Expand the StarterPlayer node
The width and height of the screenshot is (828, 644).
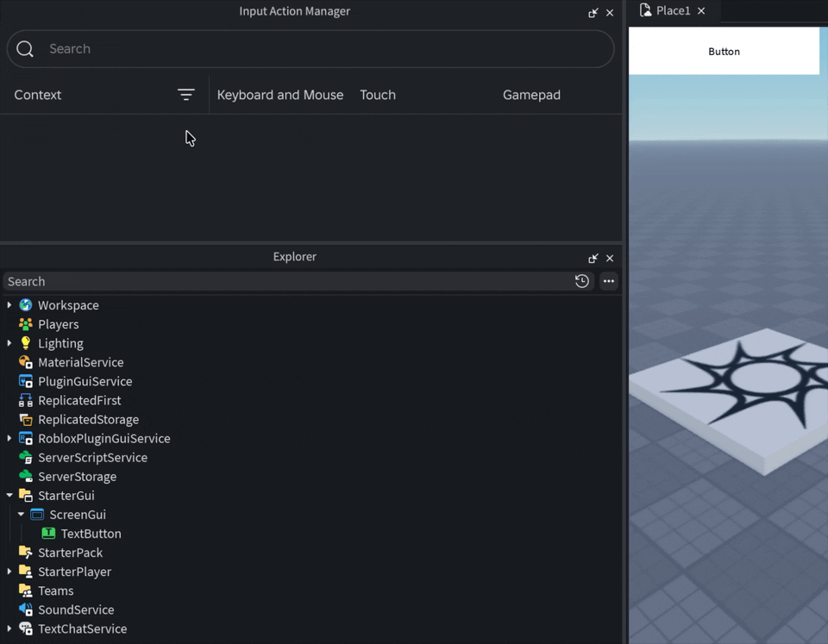[x=9, y=572]
